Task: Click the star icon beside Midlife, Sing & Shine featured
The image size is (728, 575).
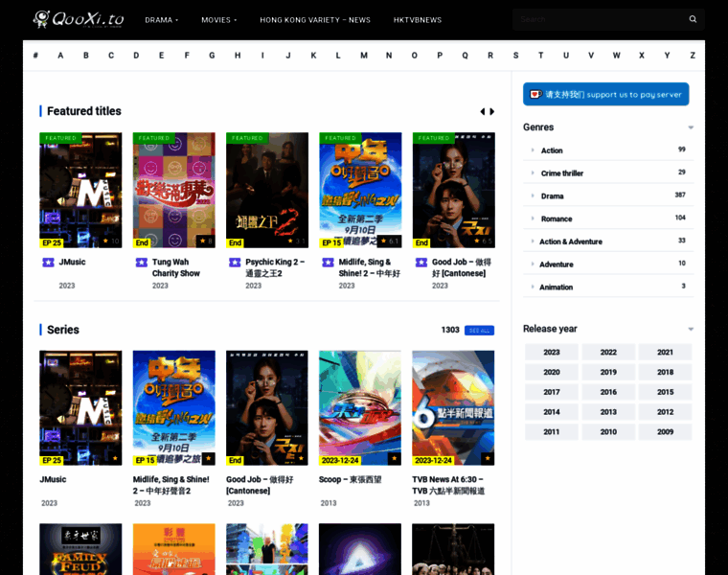Action: [x=329, y=263]
